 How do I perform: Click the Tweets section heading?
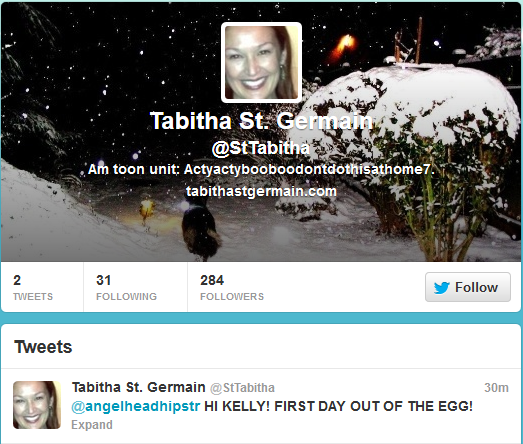click(43, 347)
